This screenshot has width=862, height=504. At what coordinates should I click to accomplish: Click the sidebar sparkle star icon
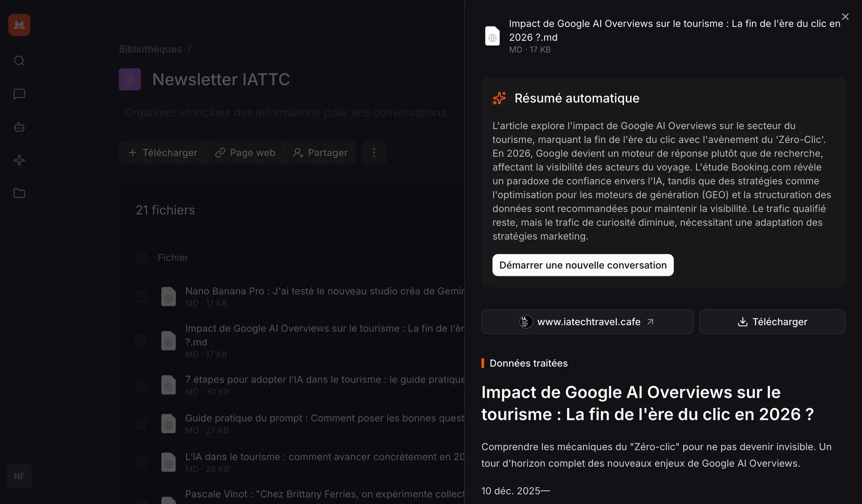coord(19,160)
